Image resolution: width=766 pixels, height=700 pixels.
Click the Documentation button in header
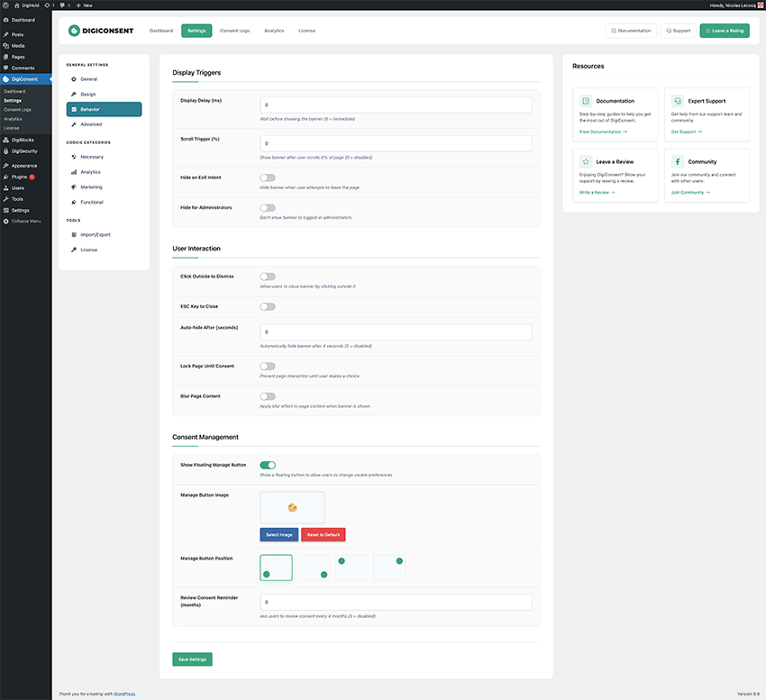pos(631,31)
